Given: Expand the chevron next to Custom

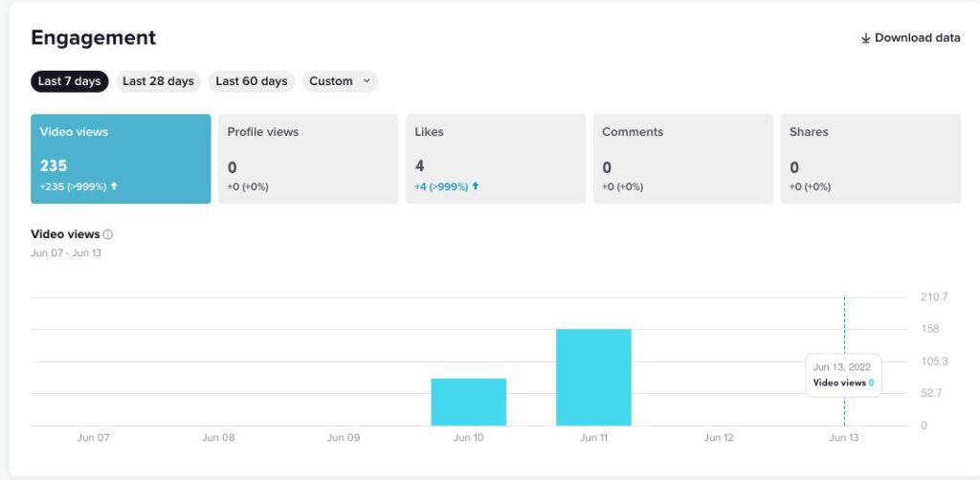Looking at the screenshot, I should (x=366, y=81).
